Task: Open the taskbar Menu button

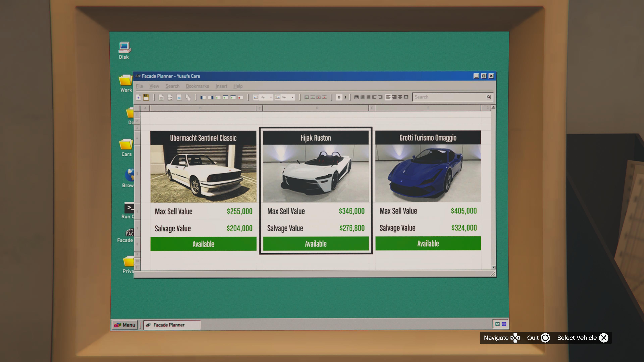Action: click(x=125, y=325)
